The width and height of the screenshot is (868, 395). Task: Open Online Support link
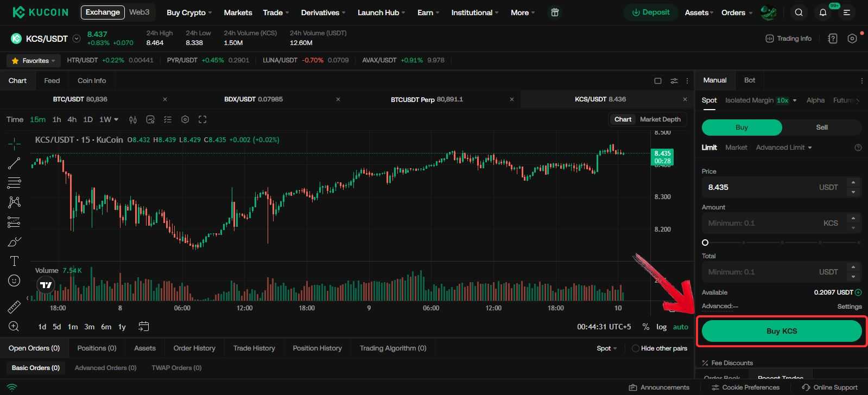(x=829, y=387)
